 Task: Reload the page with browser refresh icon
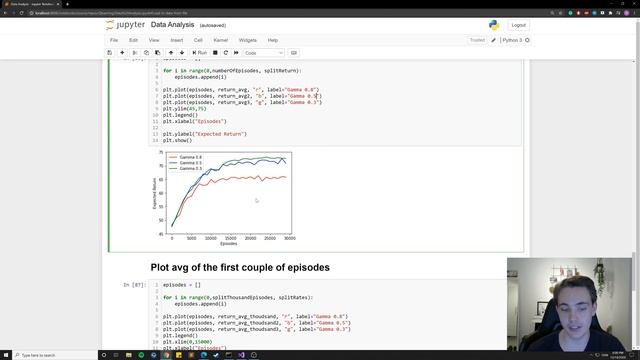[x=21, y=13]
